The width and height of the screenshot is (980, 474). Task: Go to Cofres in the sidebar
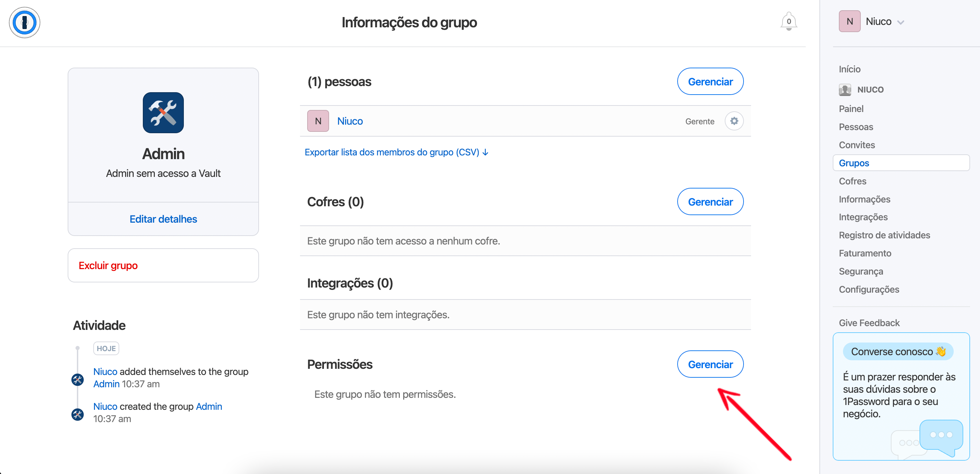[x=852, y=181]
